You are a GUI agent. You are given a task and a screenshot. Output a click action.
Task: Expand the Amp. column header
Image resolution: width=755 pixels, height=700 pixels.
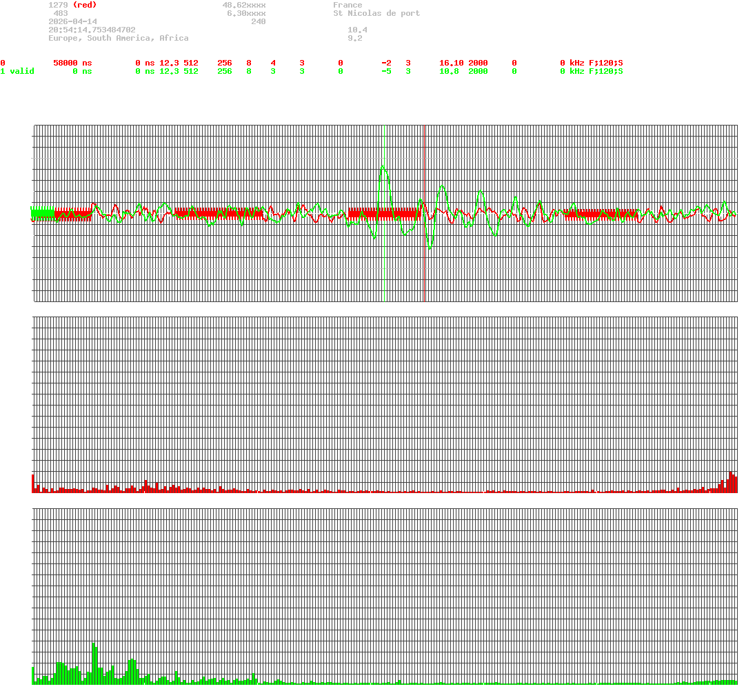[x=167, y=54]
